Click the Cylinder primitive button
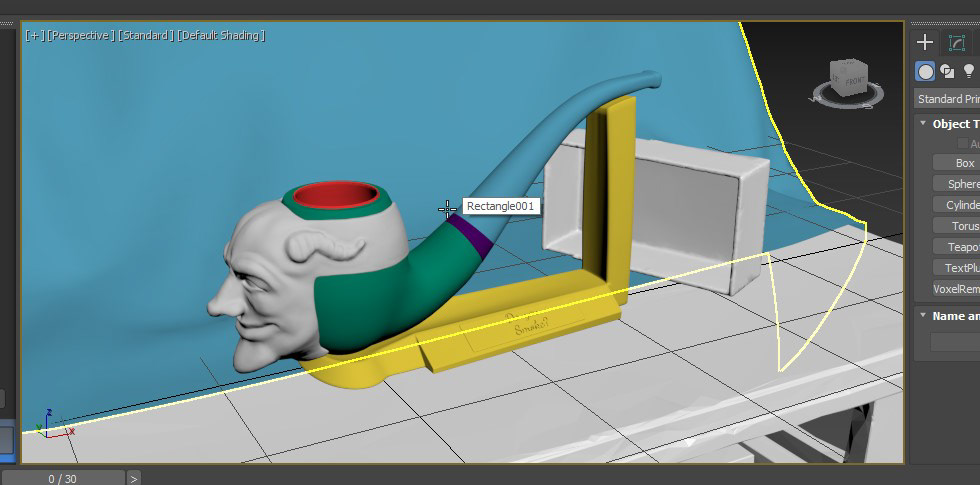980x485 pixels. pos(956,205)
